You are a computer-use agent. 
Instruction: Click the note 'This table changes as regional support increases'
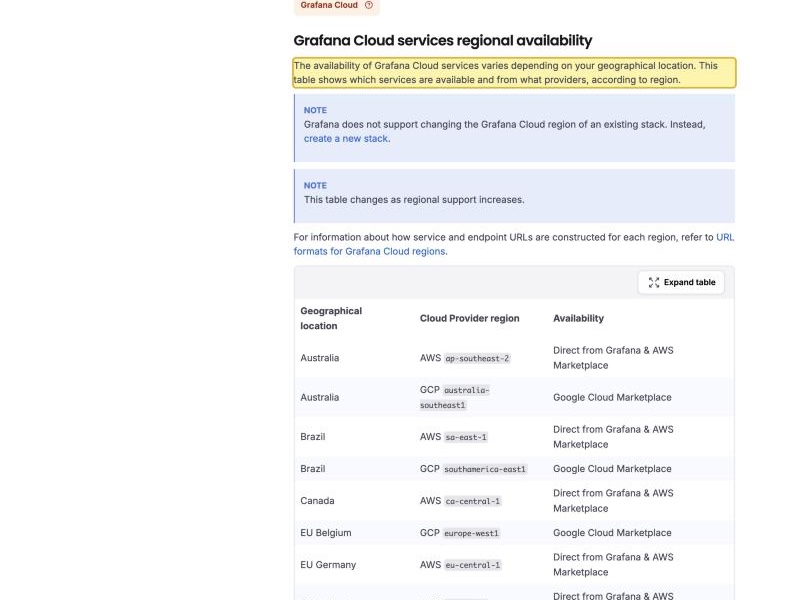tap(514, 196)
